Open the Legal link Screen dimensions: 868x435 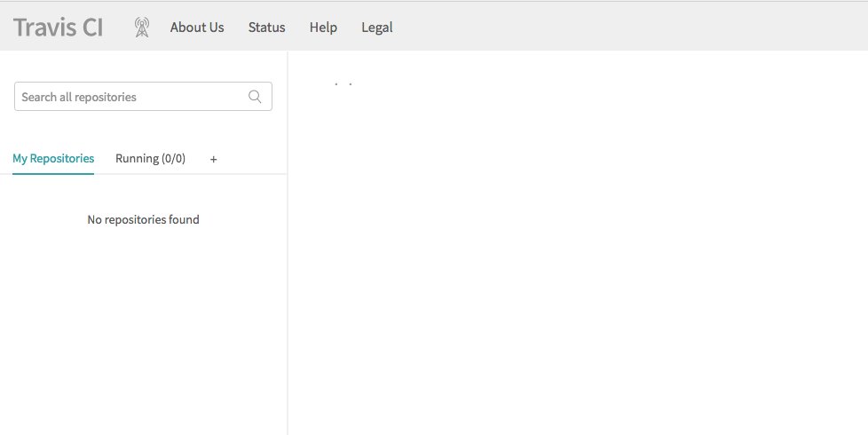[x=377, y=28]
